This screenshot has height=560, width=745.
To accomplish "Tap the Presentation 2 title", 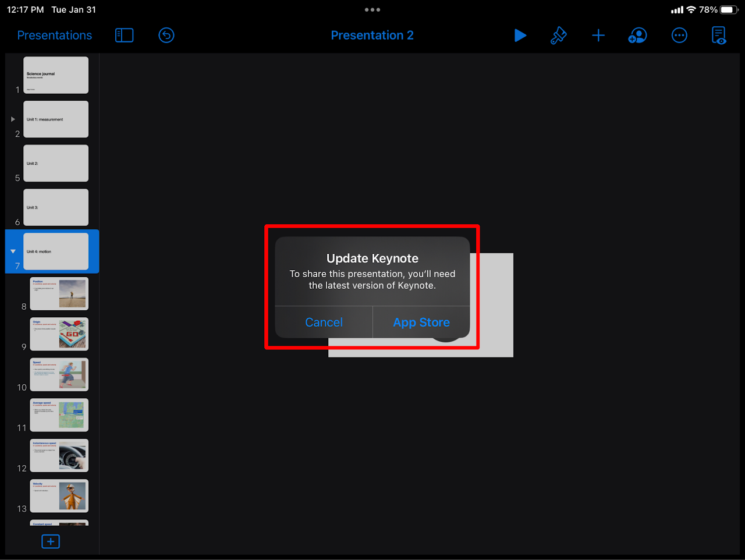I will (372, 36).
